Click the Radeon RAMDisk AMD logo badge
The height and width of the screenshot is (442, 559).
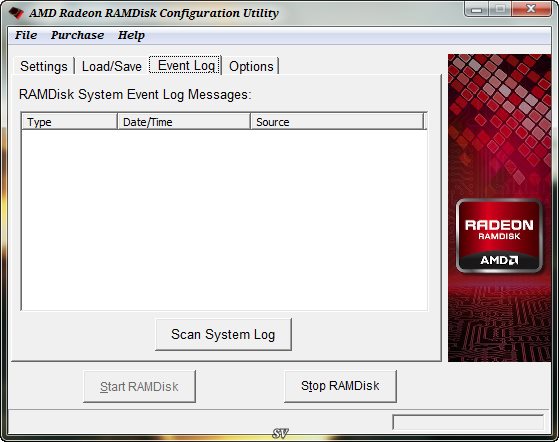[499, 236]
